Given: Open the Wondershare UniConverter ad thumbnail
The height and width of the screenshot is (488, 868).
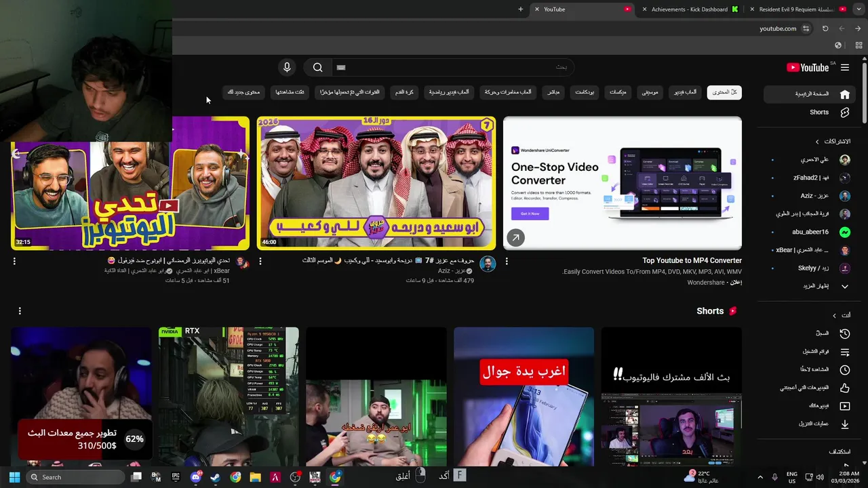Looking at the screenshot, I should pos(623,183).
